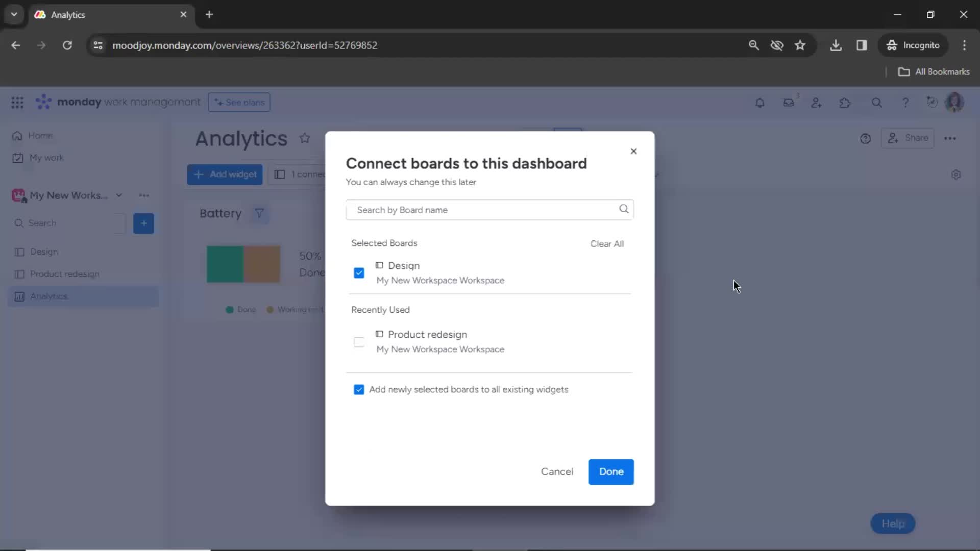
Task: Click the inbox icon in top bar
Action: 788,102
